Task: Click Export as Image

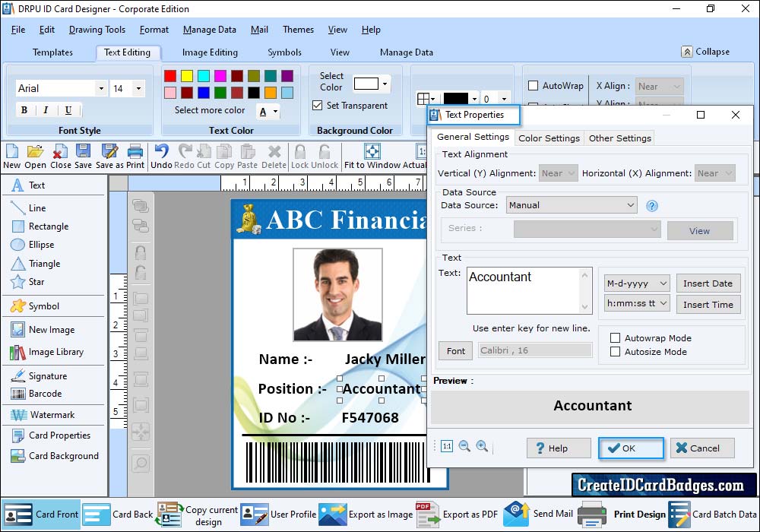Action: tap(366, 514)
